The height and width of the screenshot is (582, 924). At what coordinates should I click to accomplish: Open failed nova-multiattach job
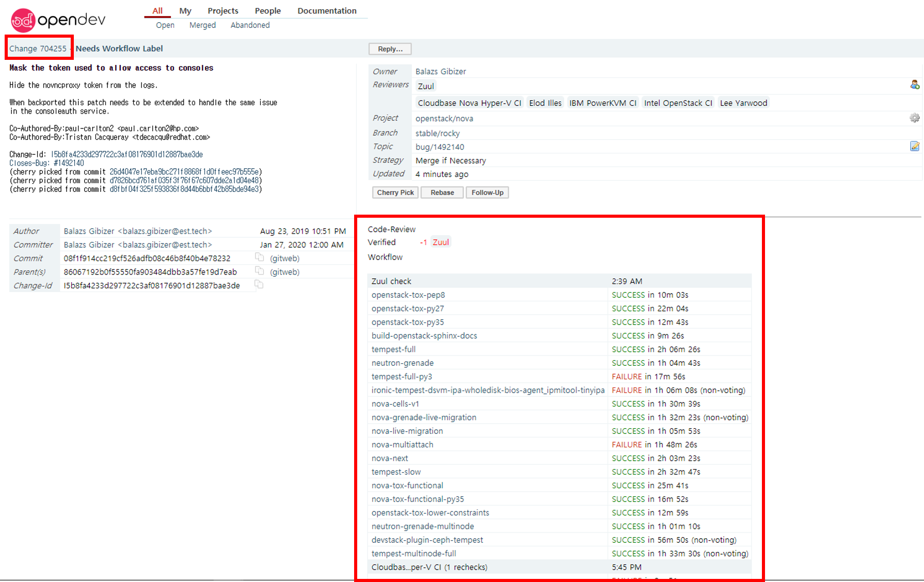point(403,445)
